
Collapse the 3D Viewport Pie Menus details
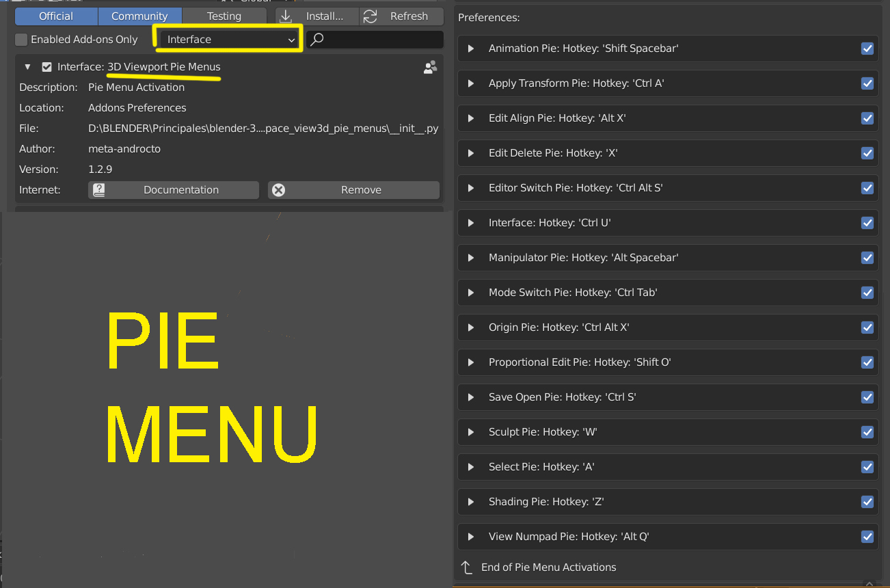tap(26, 66)
